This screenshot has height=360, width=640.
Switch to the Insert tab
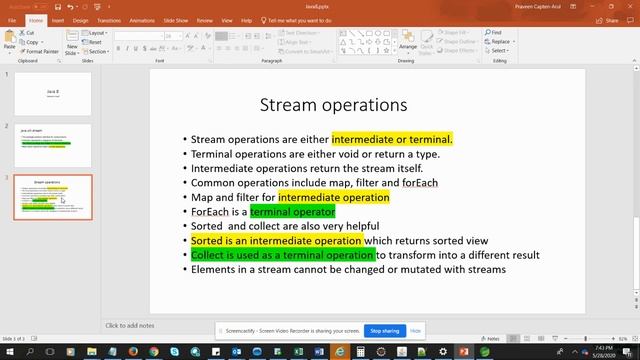point(58,20)
